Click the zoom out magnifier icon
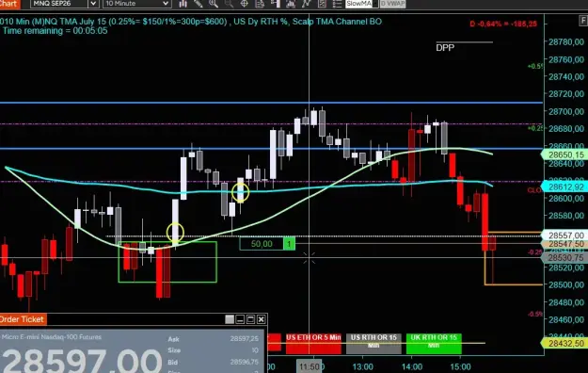The width and height of the screenshot is (588, 373). (x=229, y=4)
